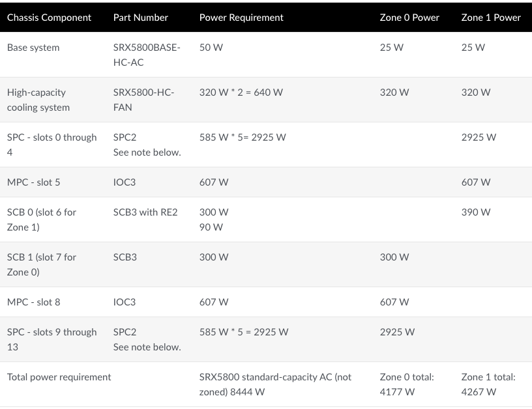
Task: Select 'Zone 0 total: 4177 W' cell
Action: pos(407,385)
